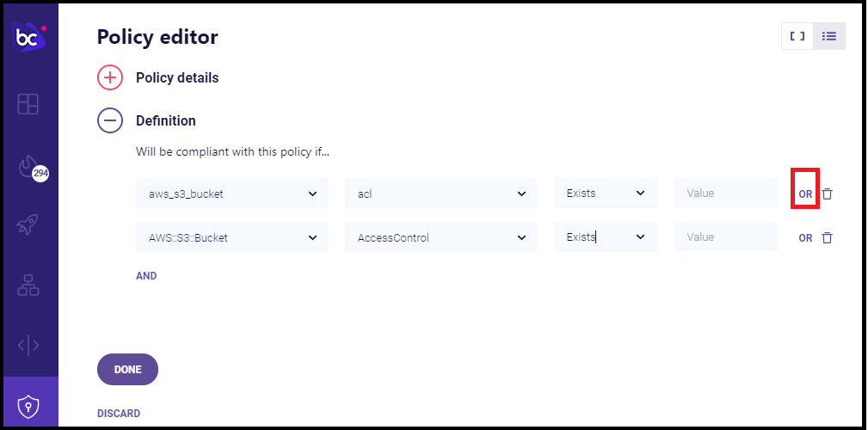Select the shield policies icon in sidebar

[x=28, y=404]
